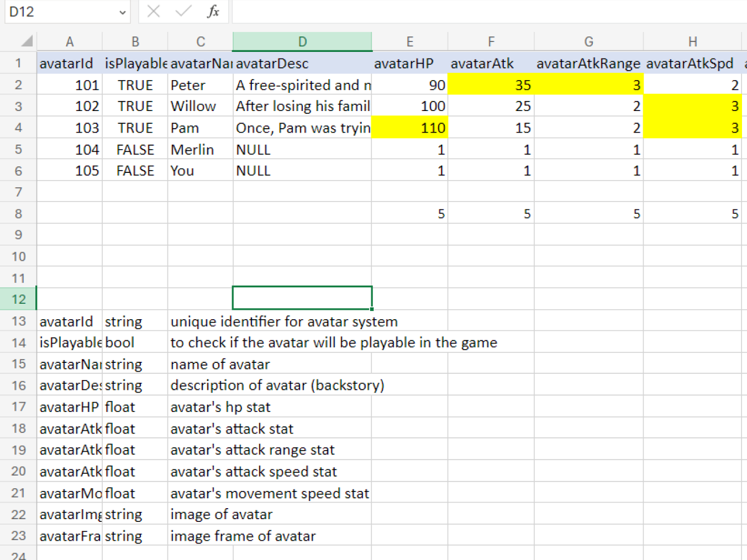This screenshot has width=747, height=560.
Task: Select column D header
Action: pos(302,42)
